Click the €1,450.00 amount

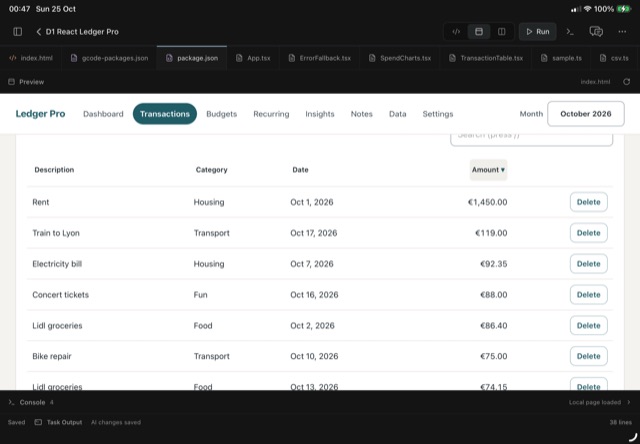pyautogui.click(x=488, y=202)
